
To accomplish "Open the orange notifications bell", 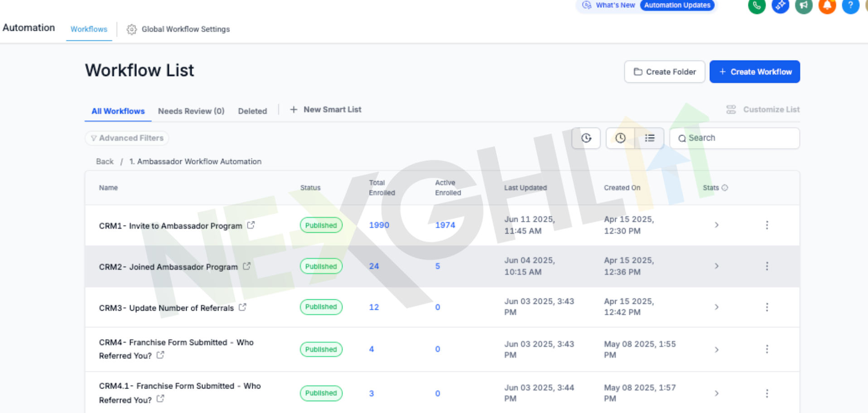I will coord(827,6).
